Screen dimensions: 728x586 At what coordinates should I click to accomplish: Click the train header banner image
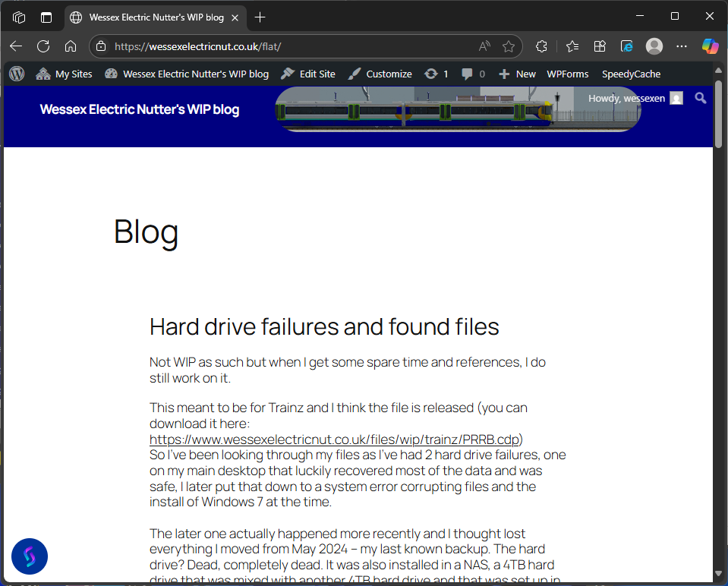click(459, 109)
